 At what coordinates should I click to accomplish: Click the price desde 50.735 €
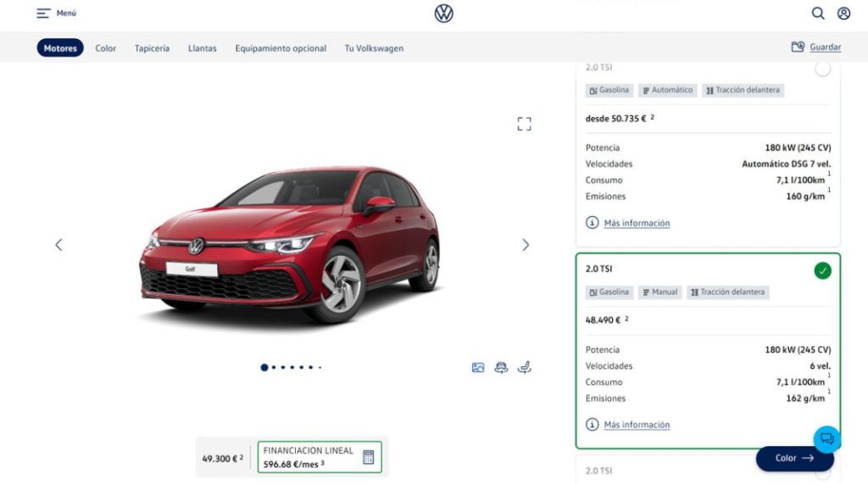click(x=615, y=119)
